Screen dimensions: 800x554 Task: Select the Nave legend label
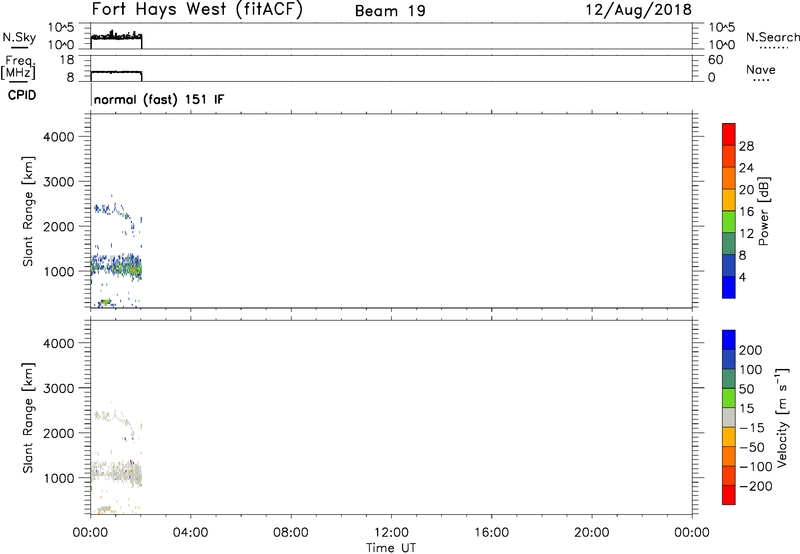[x=761, y=71]
